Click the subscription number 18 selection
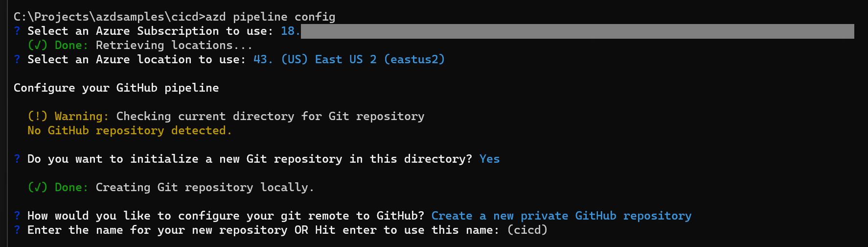 (x=291, y=31)
